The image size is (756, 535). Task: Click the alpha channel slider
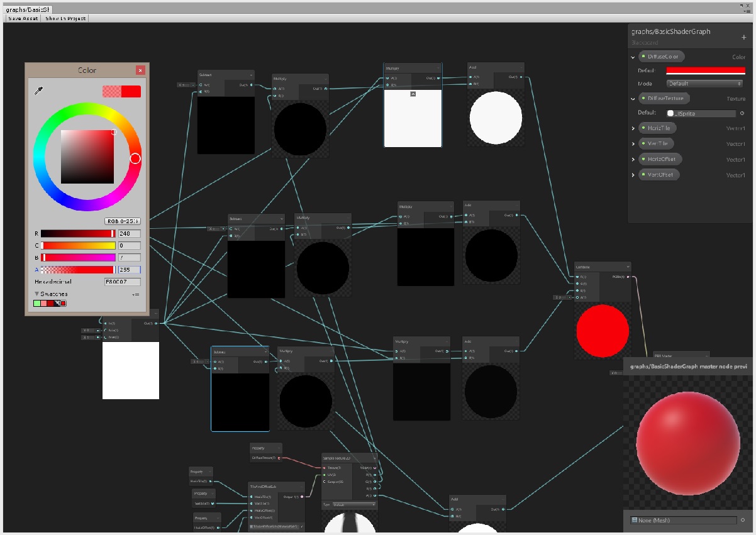[78, 269]
